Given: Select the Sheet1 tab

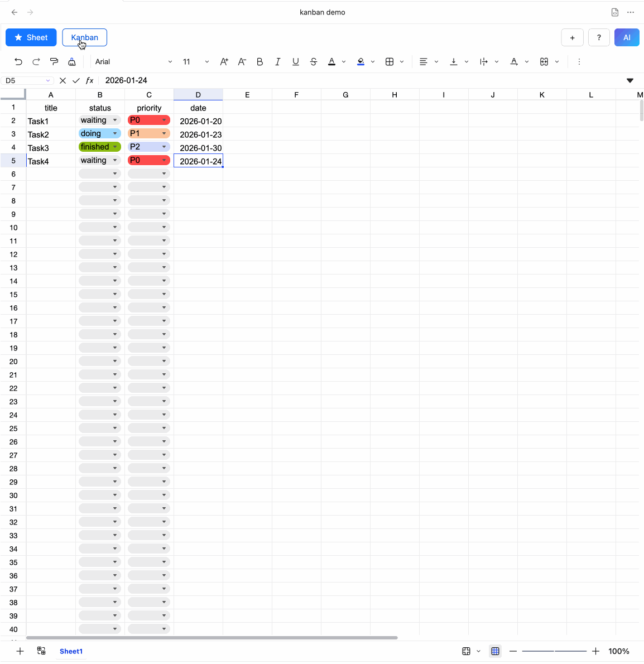Looking at the screenshot, I should pos(71,651).
